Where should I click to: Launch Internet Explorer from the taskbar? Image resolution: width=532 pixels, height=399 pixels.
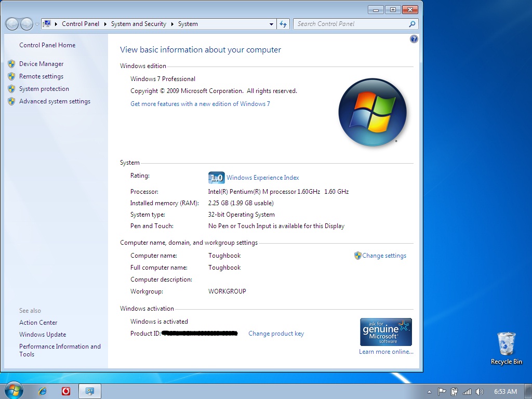click(x=43, y=391)
